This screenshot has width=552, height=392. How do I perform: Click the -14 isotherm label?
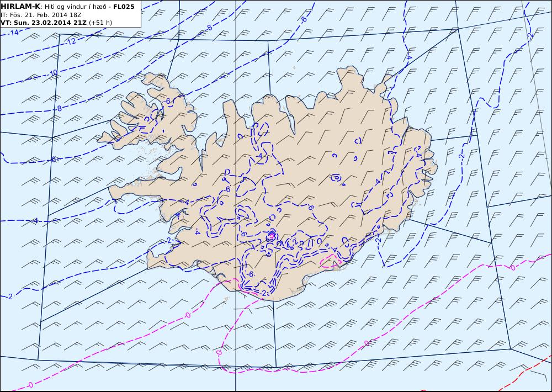coord(13,33)
